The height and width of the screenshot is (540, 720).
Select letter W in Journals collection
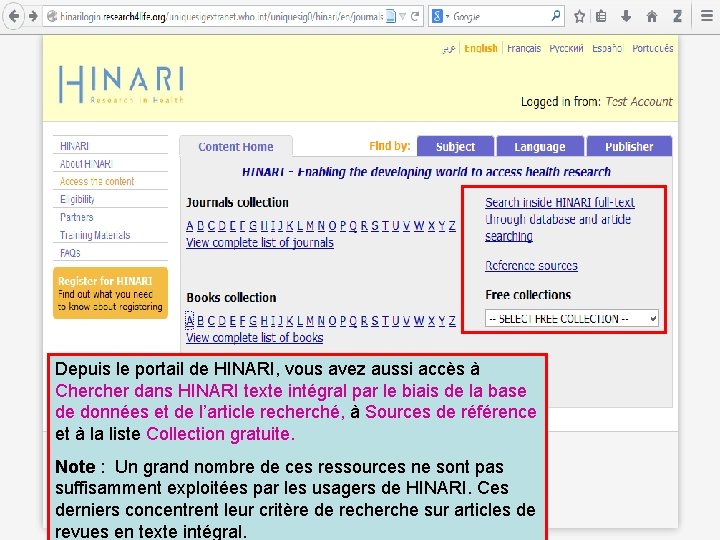tap(418, 226)
